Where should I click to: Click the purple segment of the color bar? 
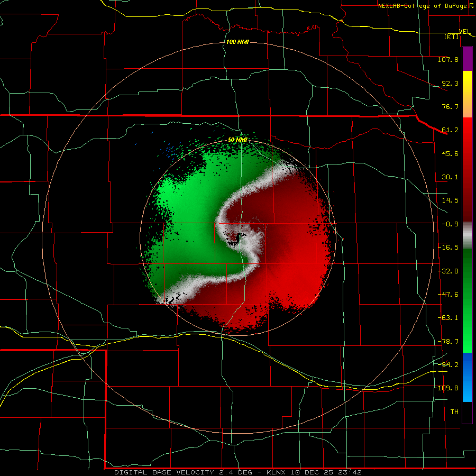point(467,59)
